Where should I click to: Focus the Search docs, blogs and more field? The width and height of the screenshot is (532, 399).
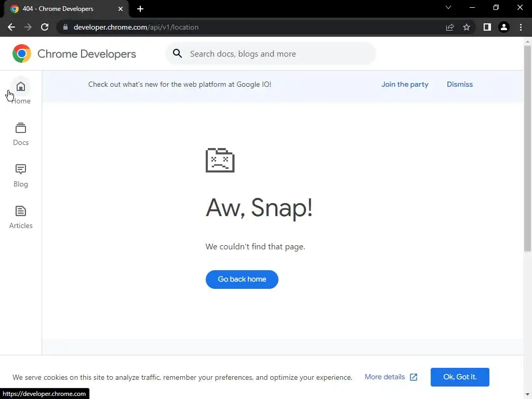pos(270,54)
